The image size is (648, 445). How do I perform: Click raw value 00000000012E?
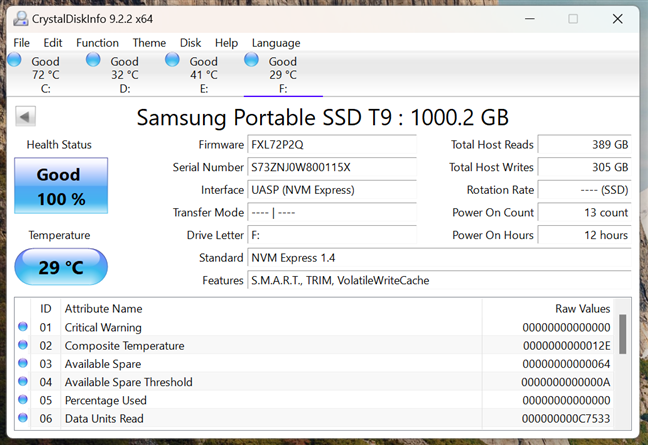click(x=567, y=345)
